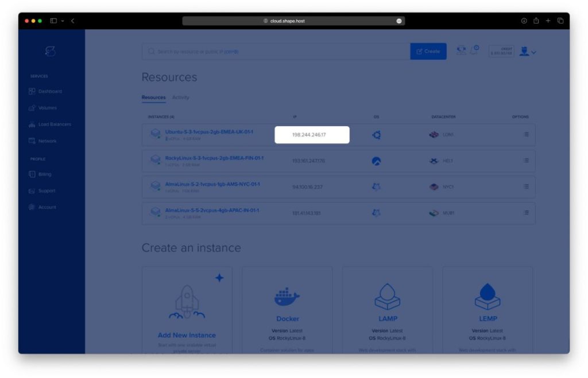
Task: Select the LEMP stack card
Action: click(488, 310)
